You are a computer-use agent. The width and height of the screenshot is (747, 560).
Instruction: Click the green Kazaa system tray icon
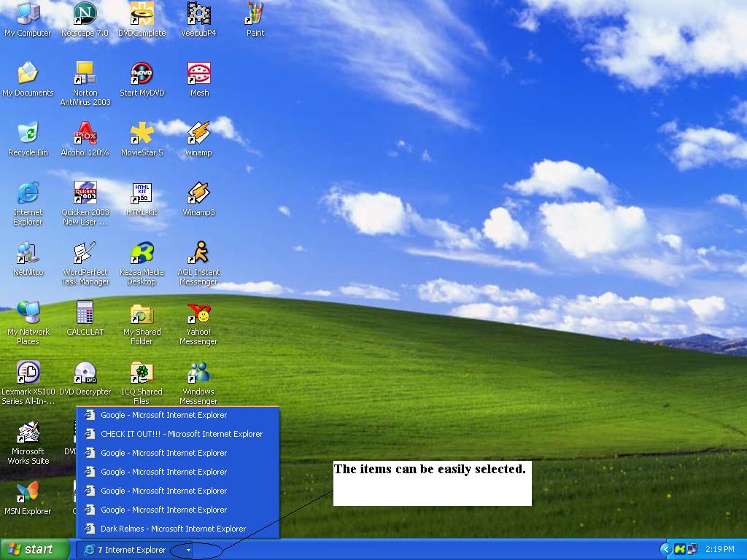[680, 550]
